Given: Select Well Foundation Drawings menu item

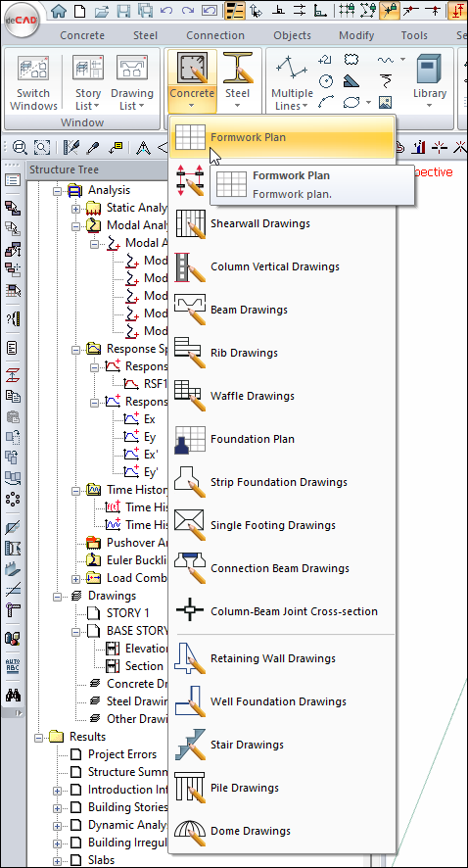Looking at the screenshot, I should (x=282, y=701).
